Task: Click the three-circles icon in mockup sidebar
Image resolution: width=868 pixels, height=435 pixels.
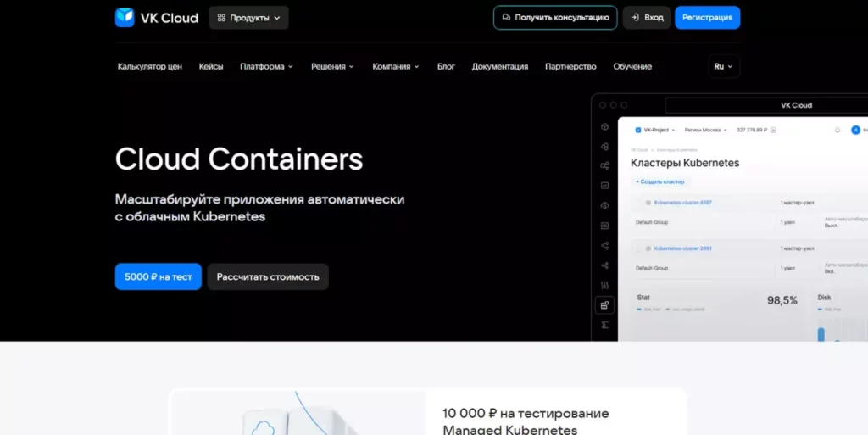Action: point(604,147)
